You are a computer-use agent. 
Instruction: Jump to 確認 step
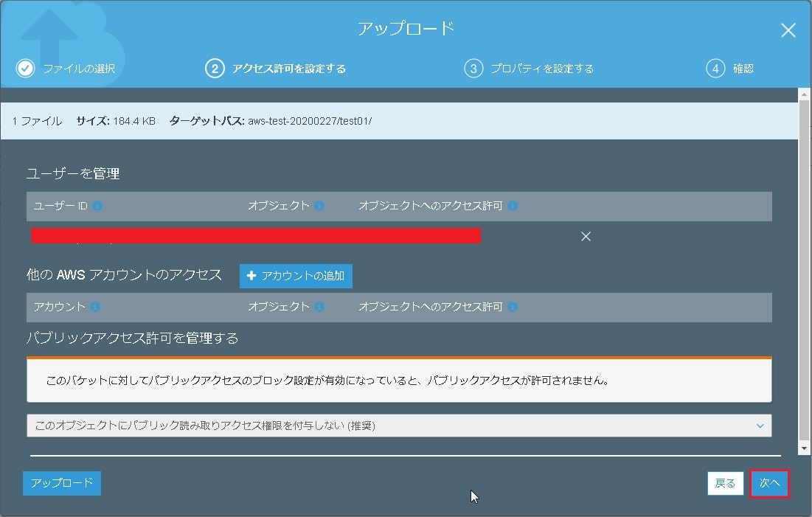point(743,69)
